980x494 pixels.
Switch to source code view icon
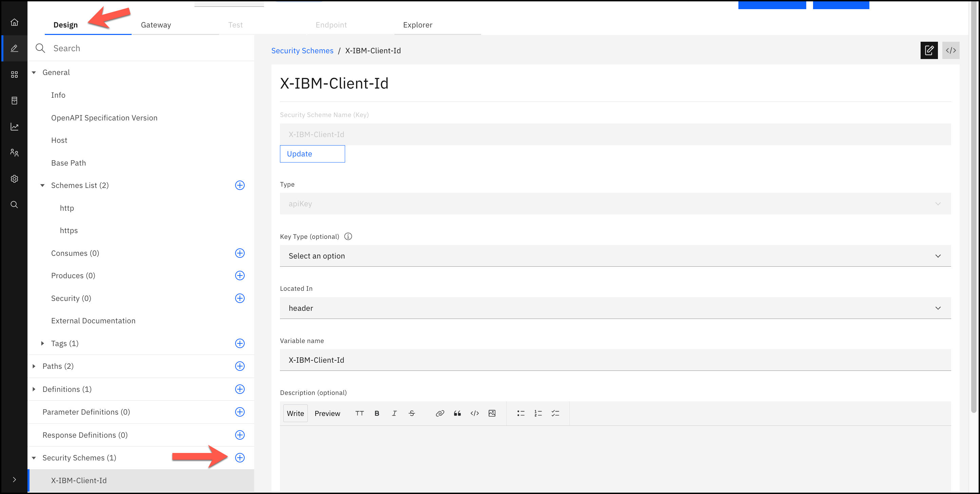[x=951, y=50]
